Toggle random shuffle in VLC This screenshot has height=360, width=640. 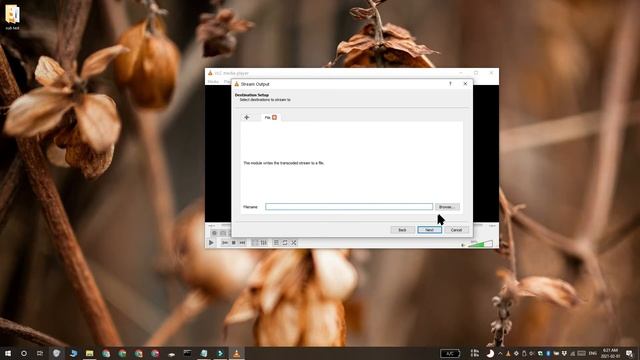[293, 243]
